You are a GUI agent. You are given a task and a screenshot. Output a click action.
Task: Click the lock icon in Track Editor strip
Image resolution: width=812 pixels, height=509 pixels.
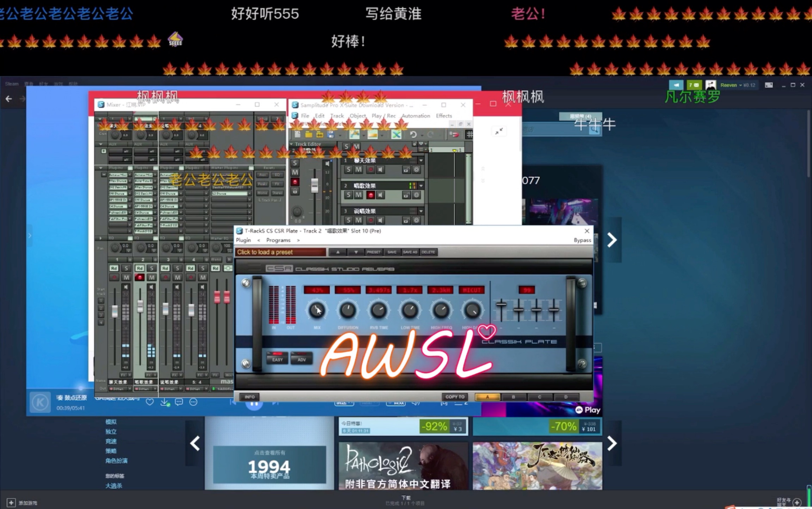(295, 191)
